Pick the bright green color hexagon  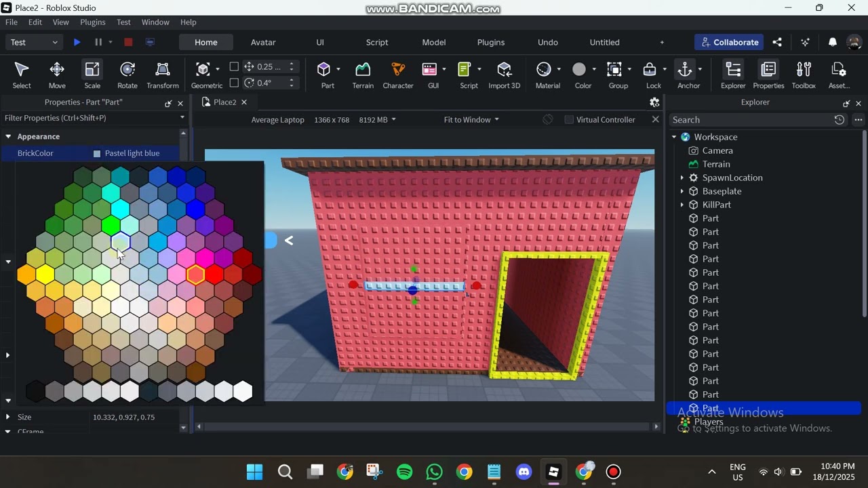click(x=111, y=225)
